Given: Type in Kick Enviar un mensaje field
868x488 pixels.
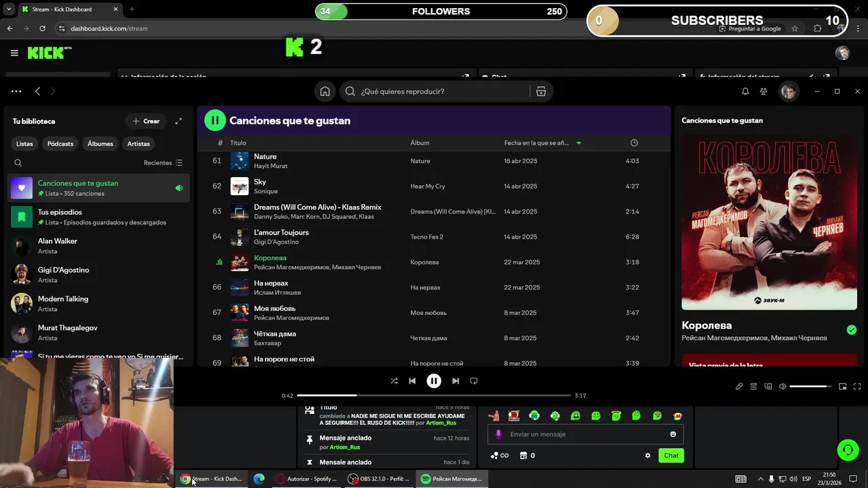Looking at the screenshot, I should [585, 434].
